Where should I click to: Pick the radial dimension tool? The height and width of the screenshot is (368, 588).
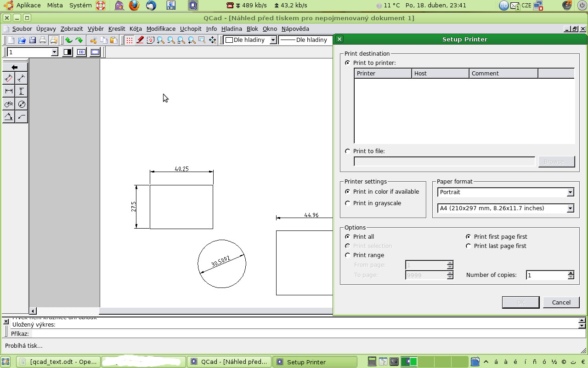point(9,104)
